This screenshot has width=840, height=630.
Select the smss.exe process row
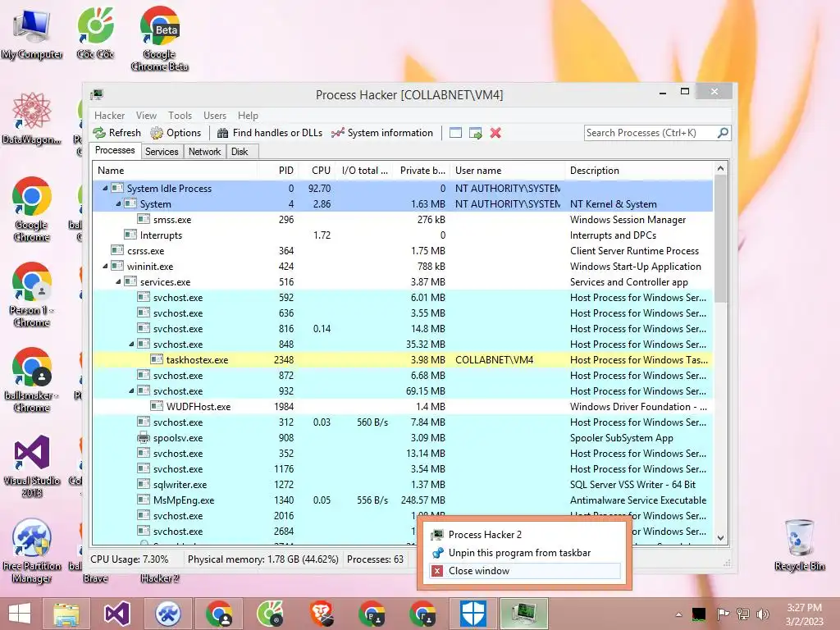[403, 220]
